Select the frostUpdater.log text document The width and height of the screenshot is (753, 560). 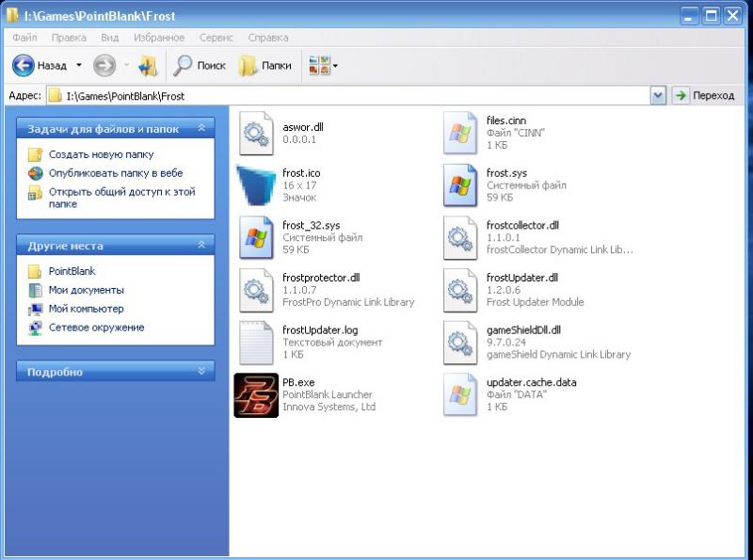tap(256, 343)
